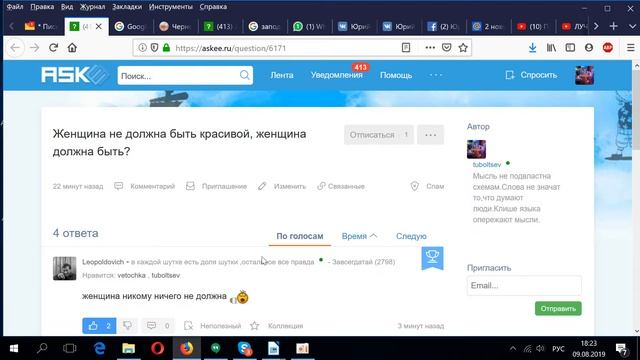The image size is (640, 360).
Task: Click Приглашение under the question
Action: point(216,186)
